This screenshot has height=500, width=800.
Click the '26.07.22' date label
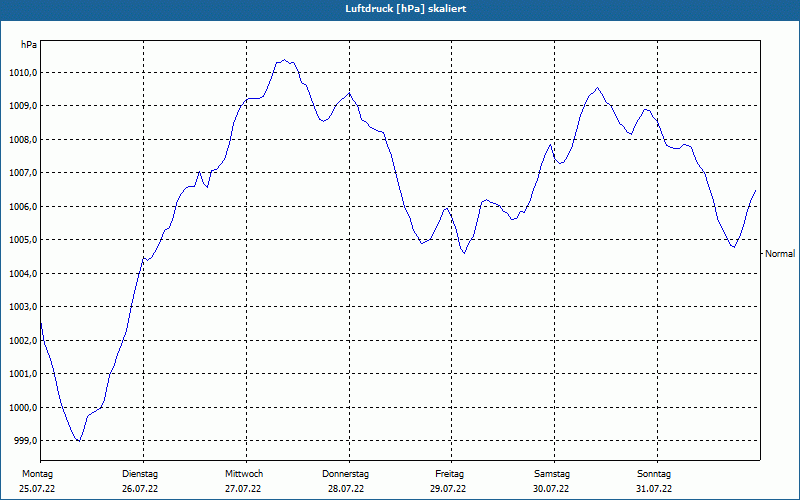pyautogui.click(x=140, y=489)
